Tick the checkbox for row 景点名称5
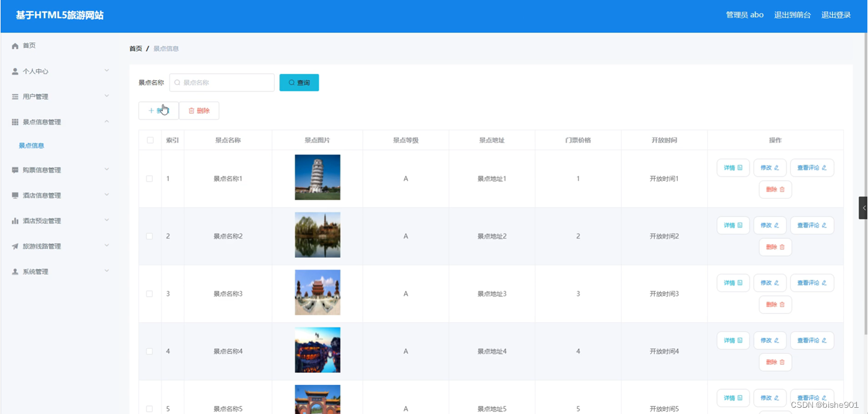The height and width of the screenshot is (414, 868). coord(149,408)
